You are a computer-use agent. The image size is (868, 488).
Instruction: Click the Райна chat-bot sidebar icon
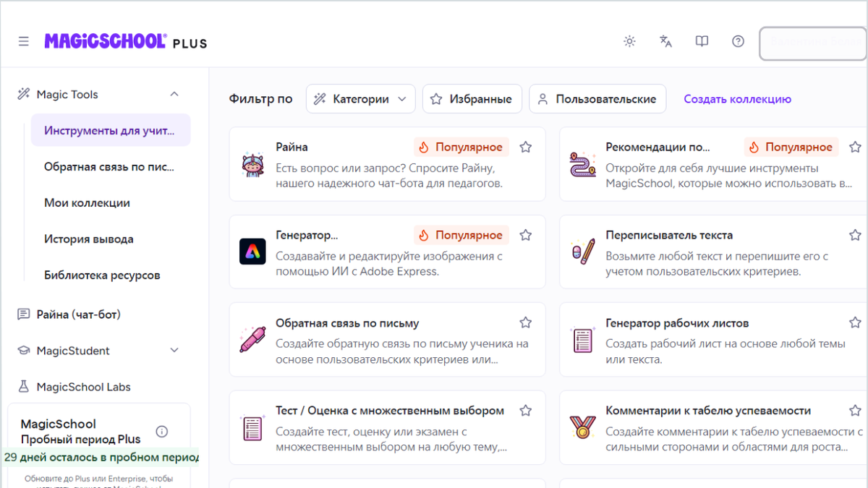click(x=24, y=314)
